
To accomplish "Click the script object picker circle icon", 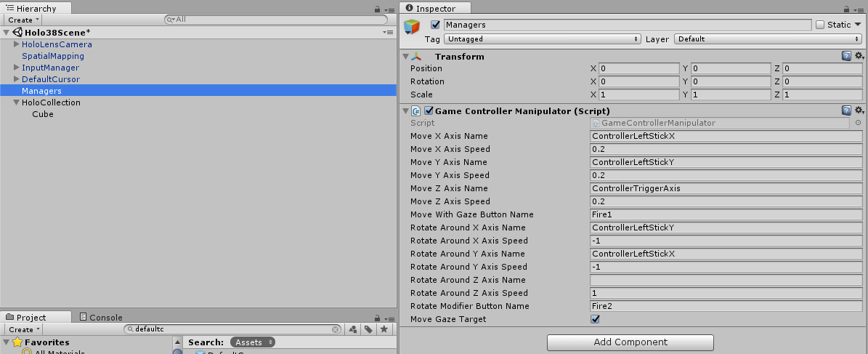I will (x=858, y=123).
